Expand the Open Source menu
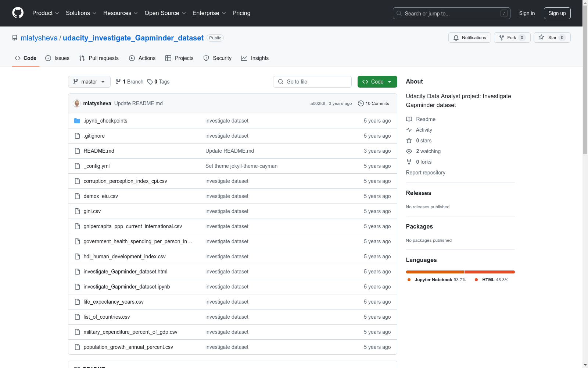The height and width of the screenshot is (368, 588). [x=165, y=13]
